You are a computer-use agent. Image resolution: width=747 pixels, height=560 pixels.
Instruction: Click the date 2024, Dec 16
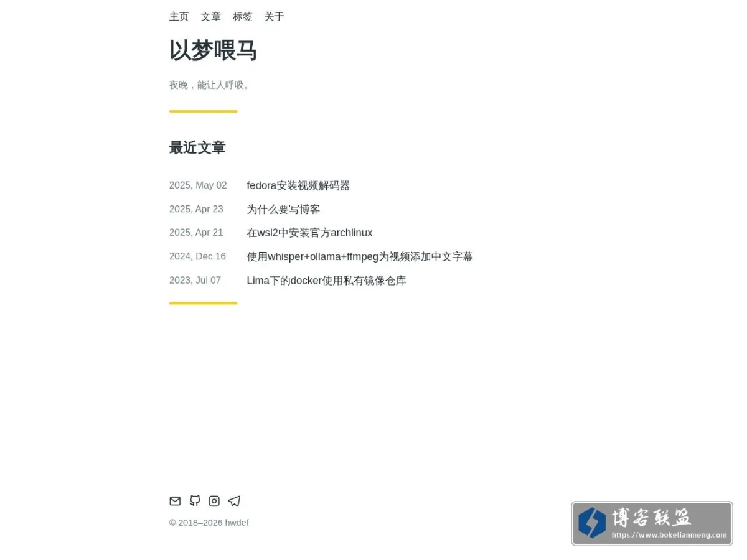click(197, 256)
